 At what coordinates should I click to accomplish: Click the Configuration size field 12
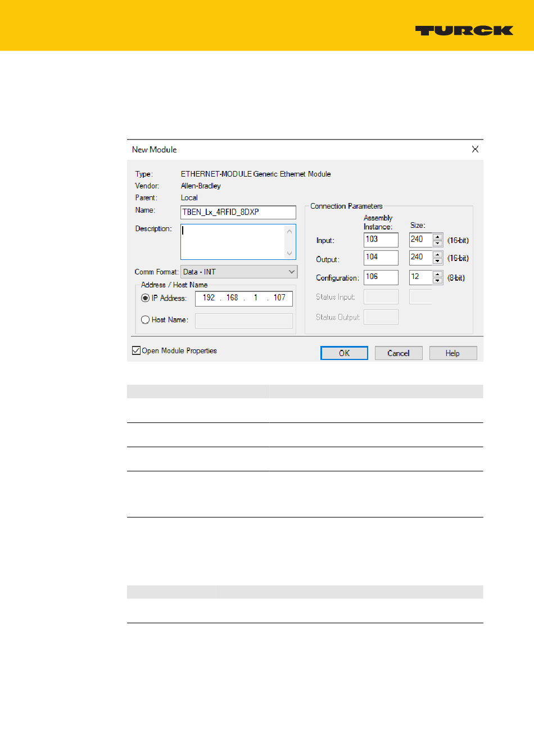tap(420, 277)
